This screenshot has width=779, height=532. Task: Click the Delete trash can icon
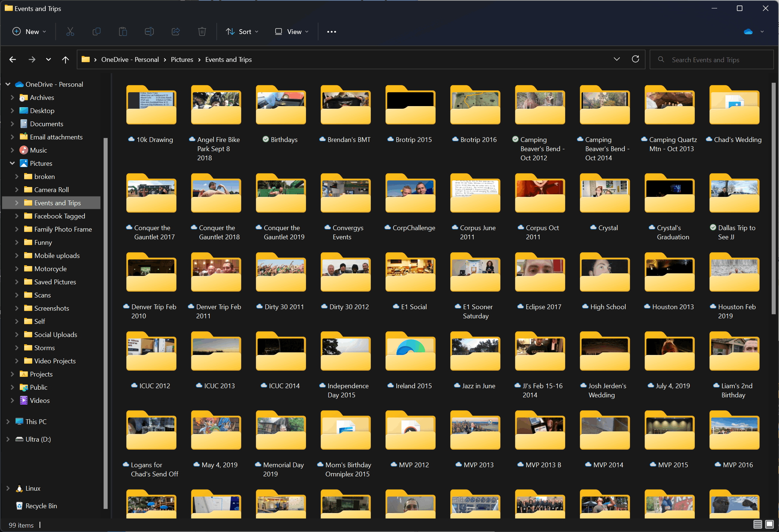pyautogui.click(x=202, y=32)
